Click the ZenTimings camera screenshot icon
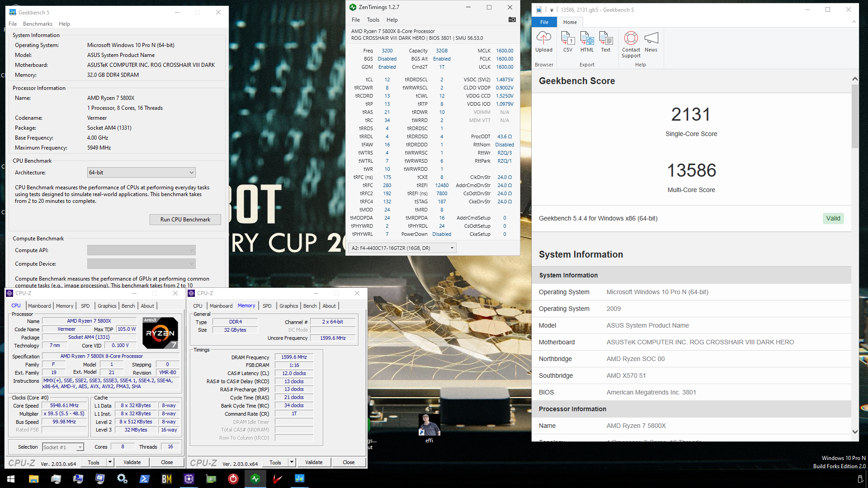The height and width of the screenshot is (488, 868). coord(512,19)
